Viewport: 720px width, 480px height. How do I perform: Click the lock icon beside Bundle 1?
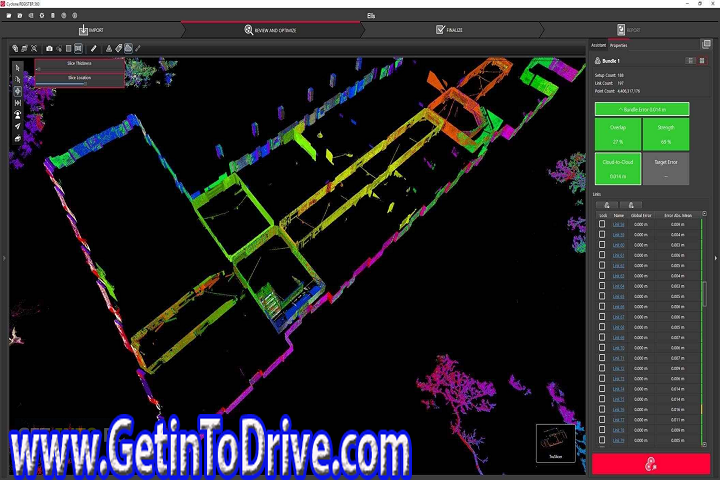[x=597, y=61]
